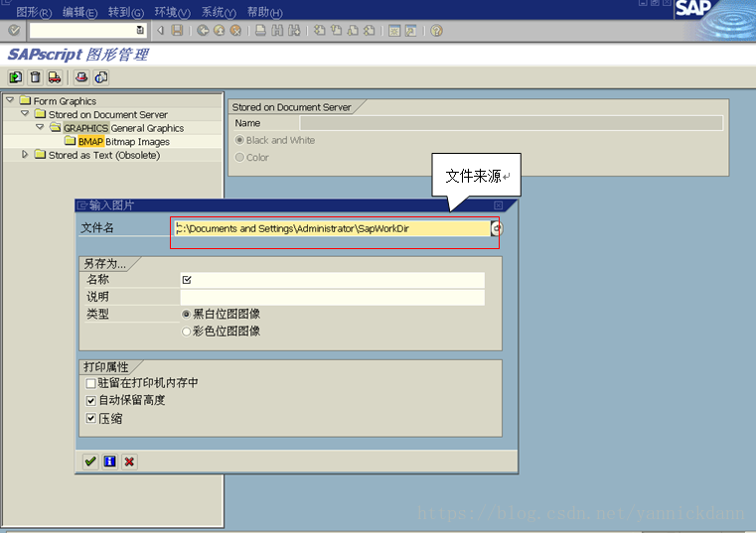The width and height of the screenshot is (756, 533).
Task: Click the First Page navigation icon
Action: pos(319,31)
